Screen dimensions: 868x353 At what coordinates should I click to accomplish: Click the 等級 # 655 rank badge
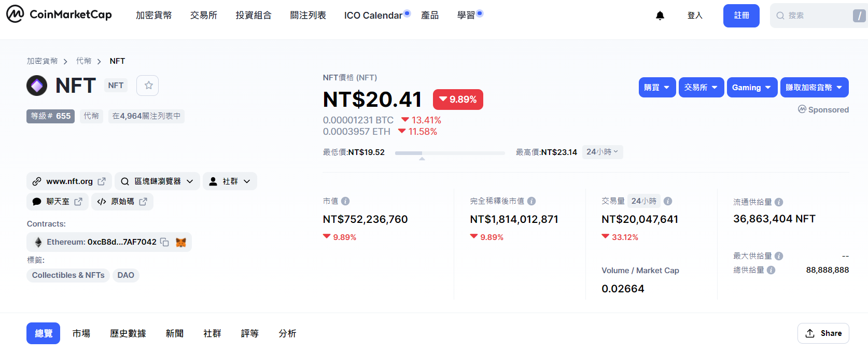50,116
